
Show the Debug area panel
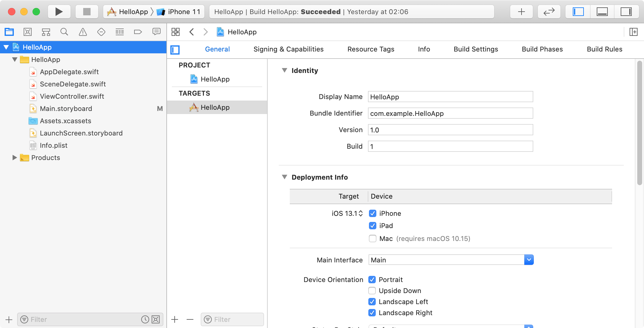602,12
